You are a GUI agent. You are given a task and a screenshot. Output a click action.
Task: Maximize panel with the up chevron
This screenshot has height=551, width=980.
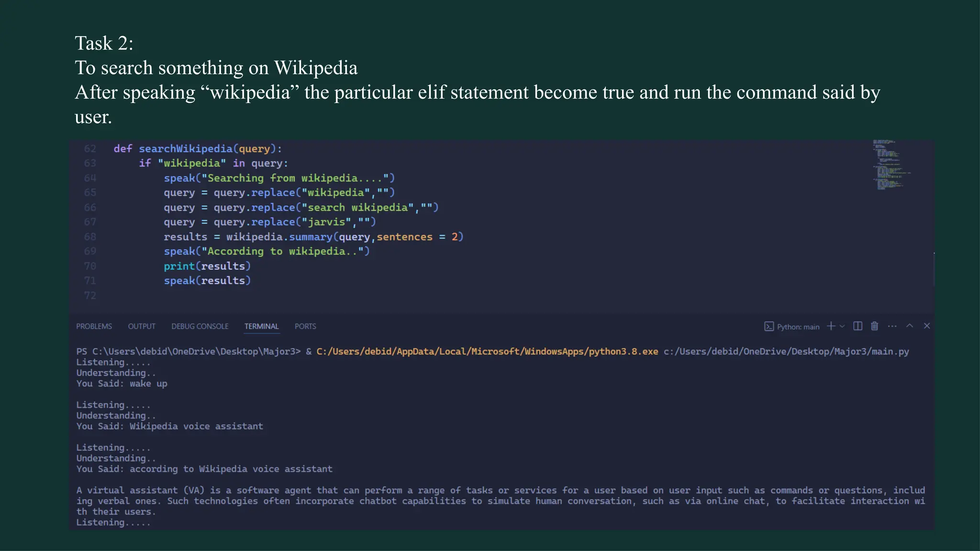tap(910, 326)
